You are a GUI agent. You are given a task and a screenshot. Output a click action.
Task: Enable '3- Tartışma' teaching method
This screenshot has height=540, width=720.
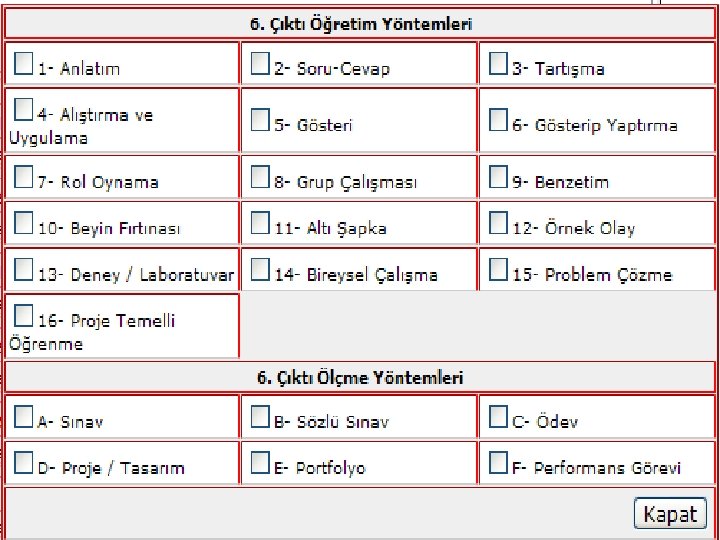pos(498,65)
